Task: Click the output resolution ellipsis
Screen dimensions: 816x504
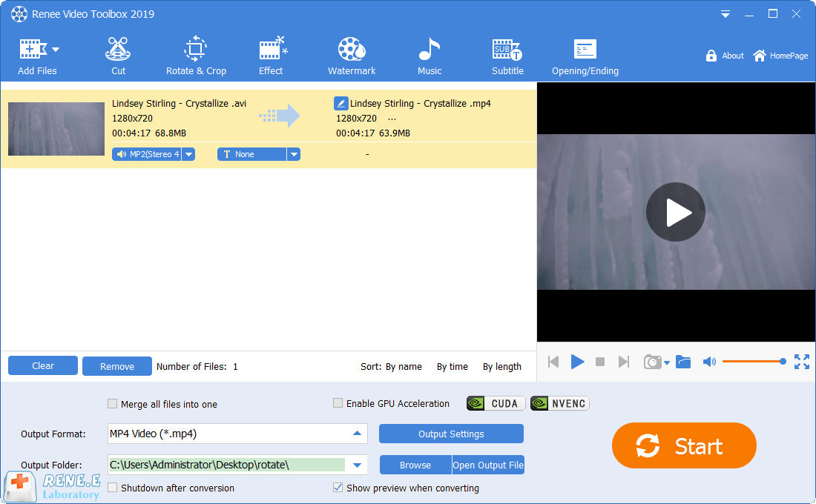Action: (x=392, y=119)
